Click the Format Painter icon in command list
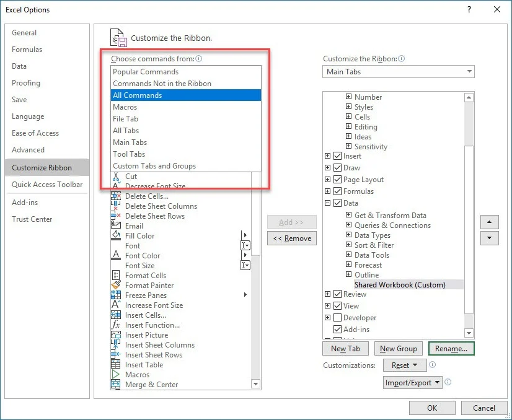 coord(116,286)
